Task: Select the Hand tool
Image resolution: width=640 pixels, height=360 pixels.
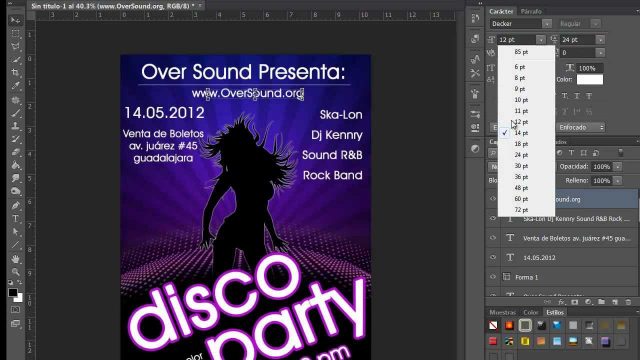Action: tap(16, 259)
